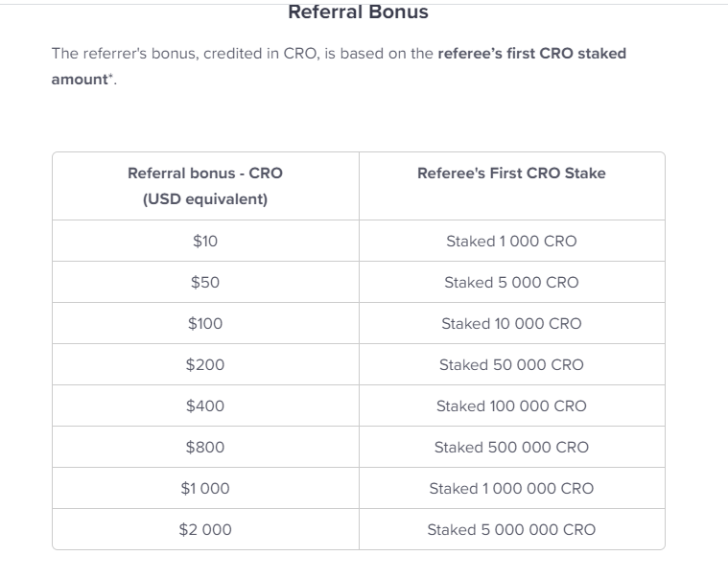The width and height of the screenshot is (728, 579).
Task: Click the $1 000 bonus cell
Action: click(205, 488)
